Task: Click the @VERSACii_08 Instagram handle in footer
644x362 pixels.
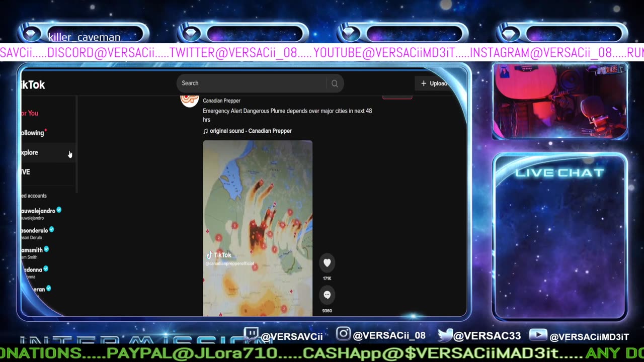Action: (x=389, y=335)
